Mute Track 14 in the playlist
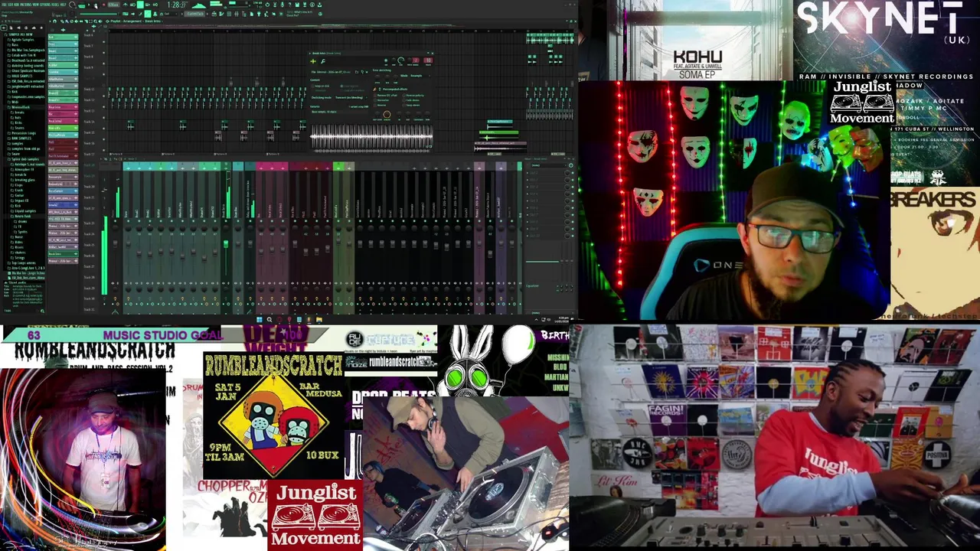 tap(103, 128)
